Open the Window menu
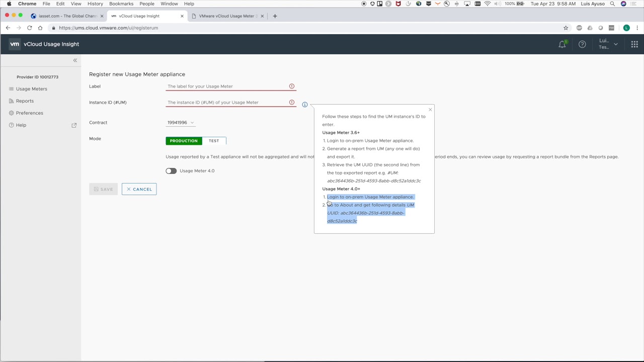Screen dimensions: 644x362 coord(170,4)
